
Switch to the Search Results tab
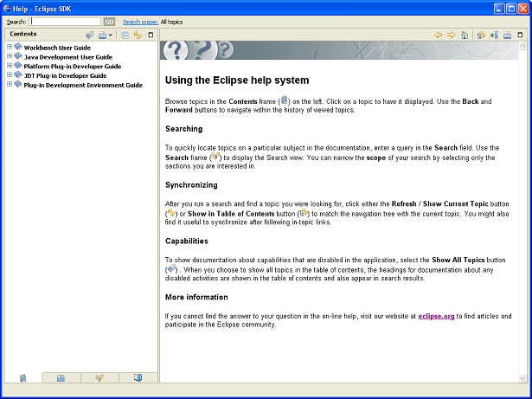coord(99,377)
